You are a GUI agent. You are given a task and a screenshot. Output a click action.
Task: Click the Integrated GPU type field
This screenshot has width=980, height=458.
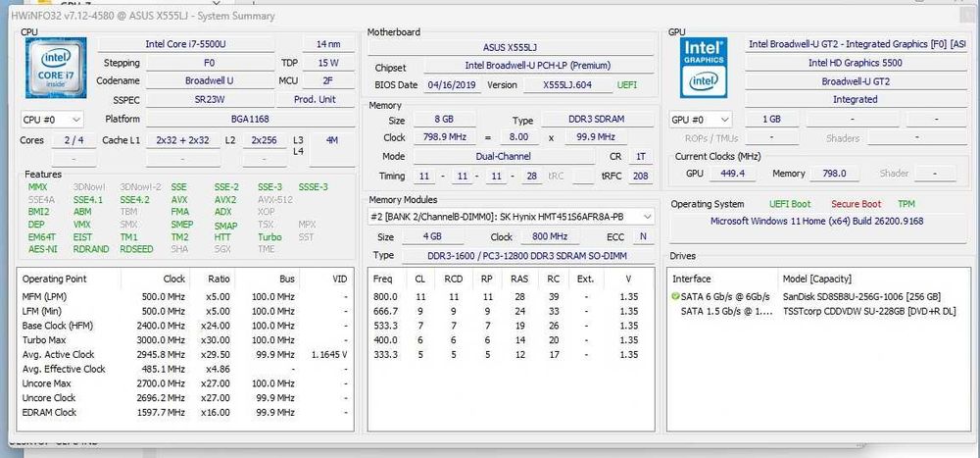pyautogui.click(x=855, y=99)
